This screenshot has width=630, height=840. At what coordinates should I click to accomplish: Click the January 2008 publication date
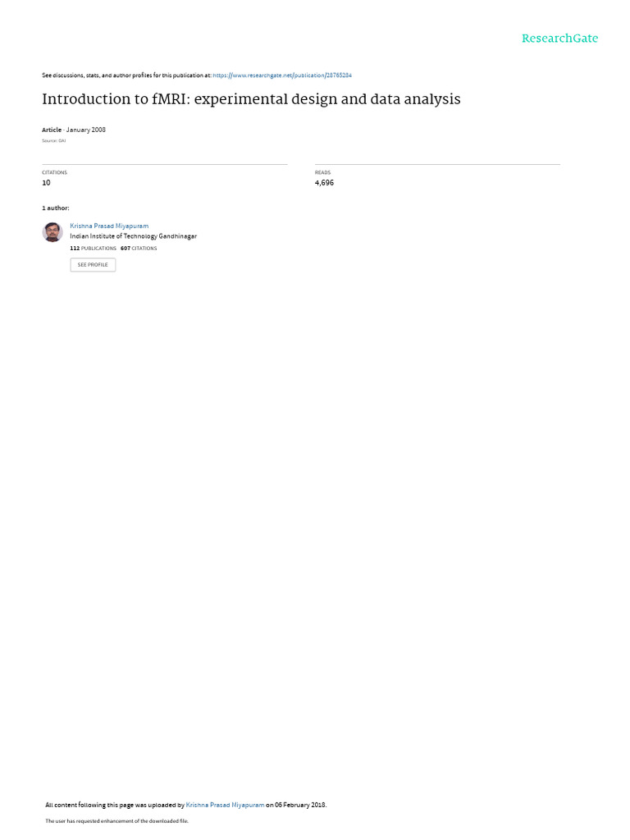tap(85, 130)
